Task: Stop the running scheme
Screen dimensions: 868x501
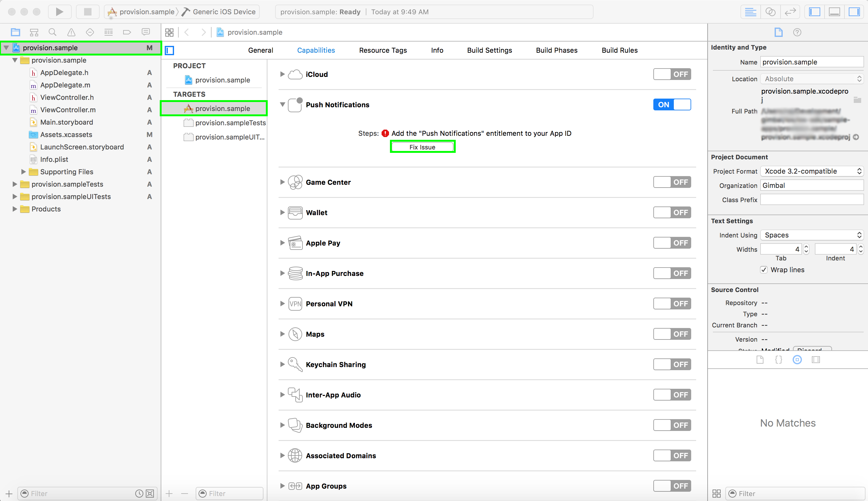Action: point(87,12)
